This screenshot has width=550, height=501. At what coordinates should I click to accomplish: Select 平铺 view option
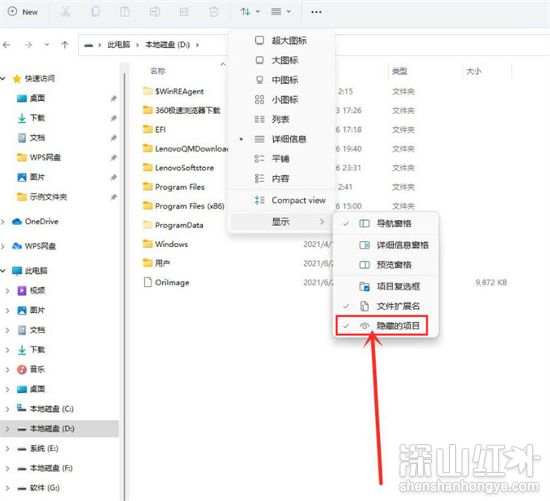click(282, 159)
